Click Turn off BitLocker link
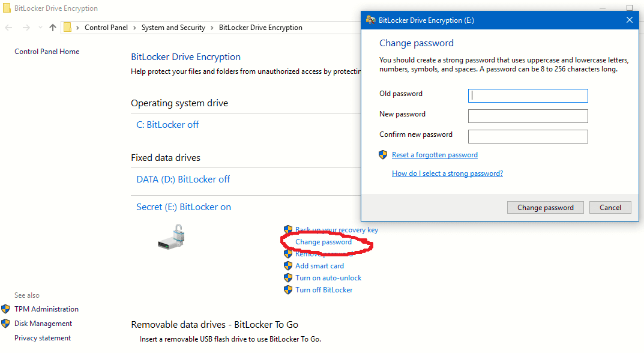 pos(324,290)
